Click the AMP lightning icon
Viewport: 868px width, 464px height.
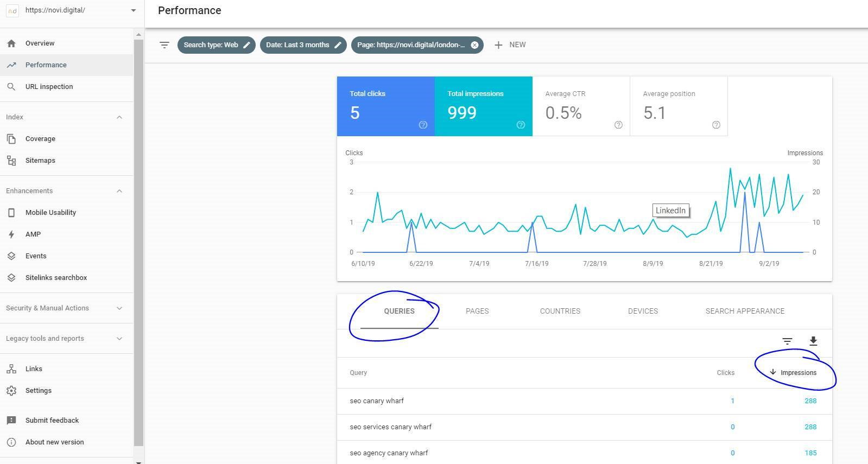(11, 234)
